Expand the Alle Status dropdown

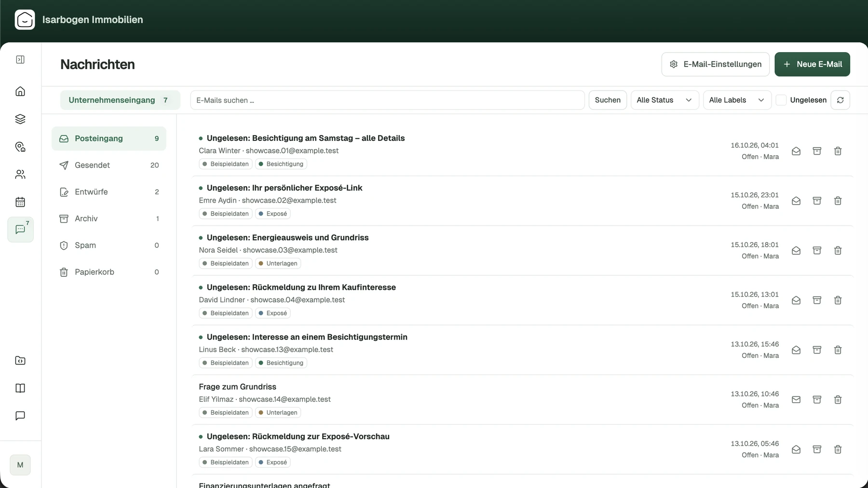pyautogui.click(x=665, y=100)
